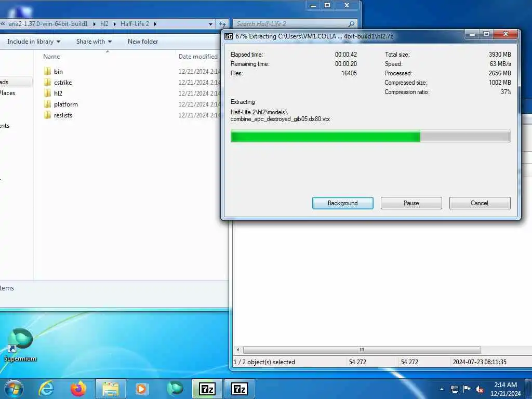The width and height of the screenshot is (532, 399).
Task: Open Windows Media Player from taskbar
Action: [x=141, y=389]
